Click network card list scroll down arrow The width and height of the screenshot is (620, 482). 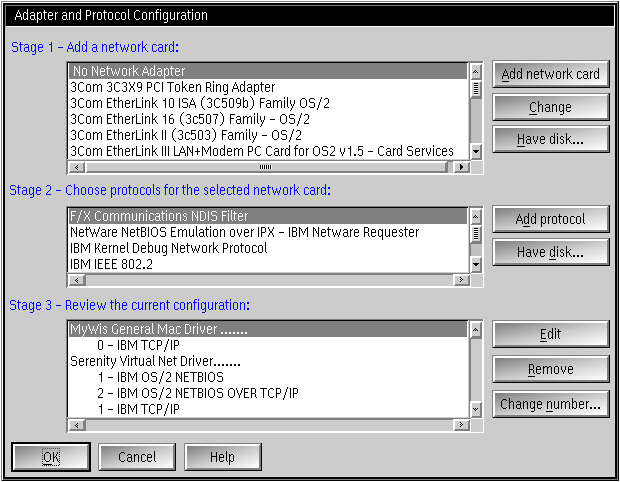(476, 151)
